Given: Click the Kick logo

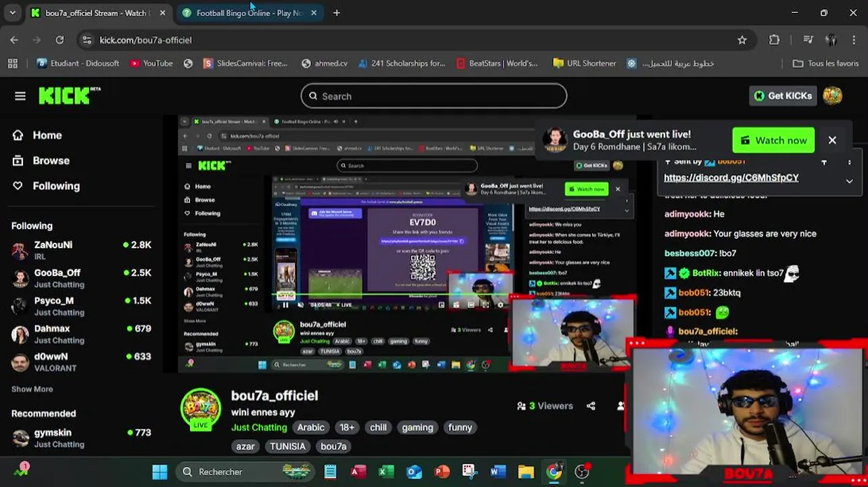Looking at the screenshot, I should point(69,95).
